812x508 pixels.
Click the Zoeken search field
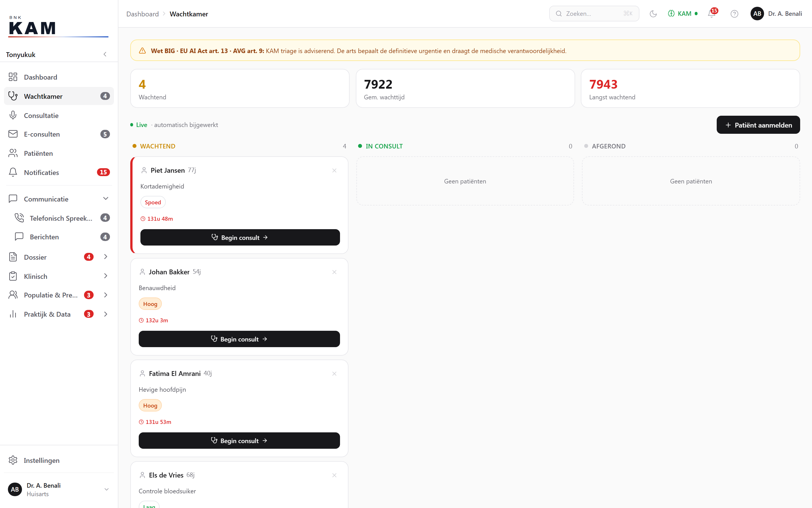(x=594, y=14)
